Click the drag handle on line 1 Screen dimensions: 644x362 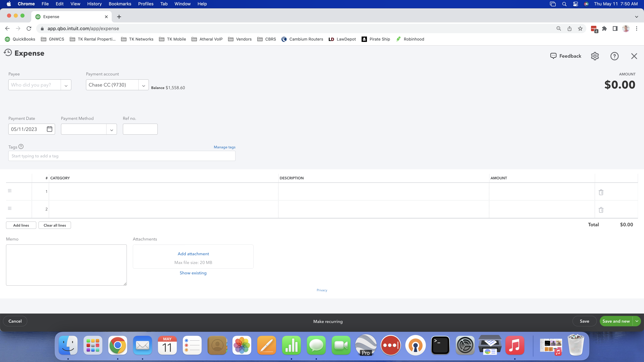[x=10, y=191]
